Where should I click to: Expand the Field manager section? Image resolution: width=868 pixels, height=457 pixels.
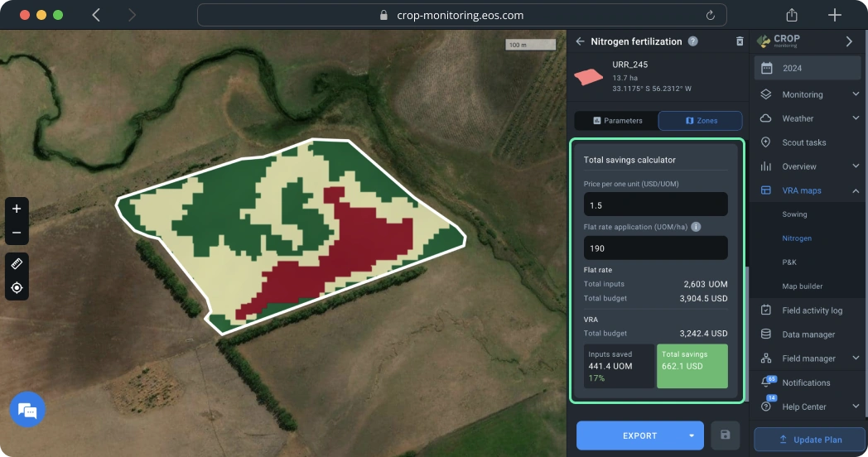(x=855, y=358)
